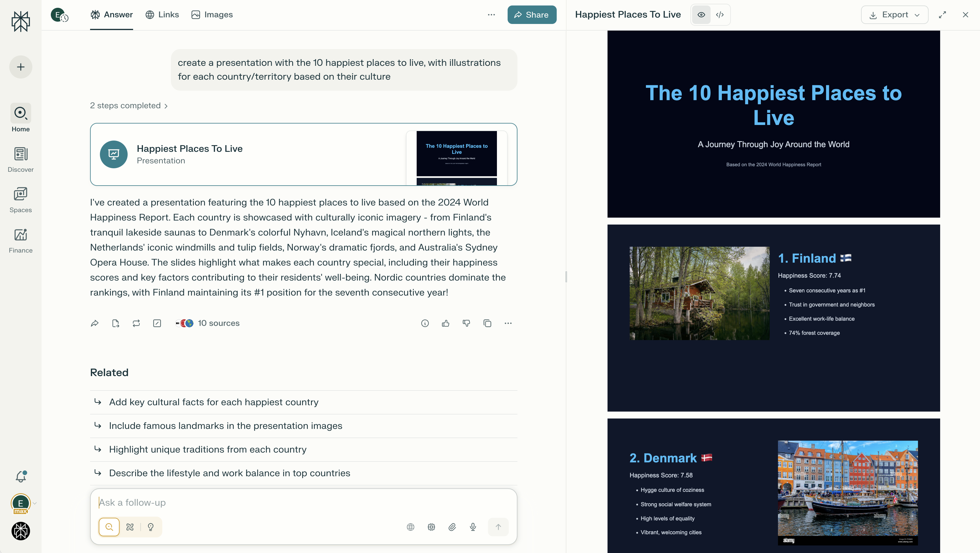Switch to the Images tab
Image resolution: width=980 pixels, height=553 pixels.
click(212, 14)
